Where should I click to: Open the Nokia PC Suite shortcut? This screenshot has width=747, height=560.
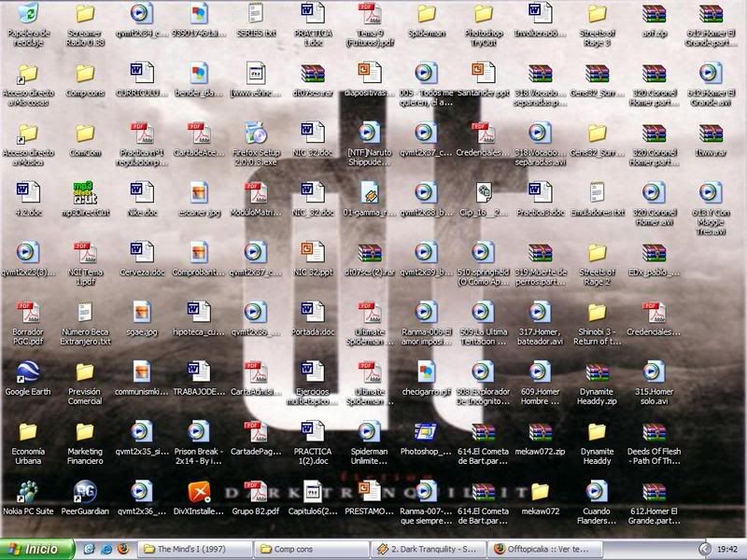click(28, 491)
